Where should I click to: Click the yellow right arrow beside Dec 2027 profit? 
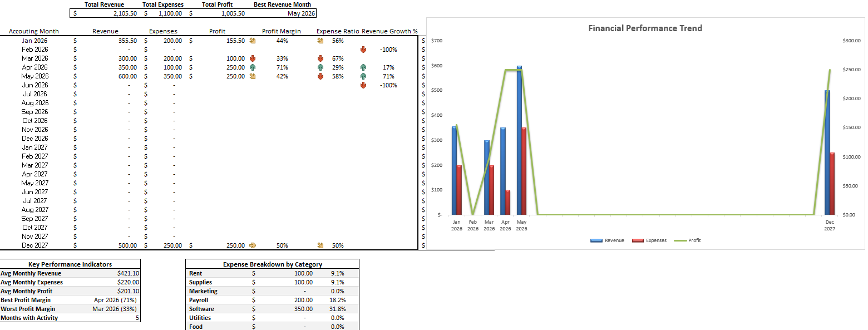(x=253, y=245)
